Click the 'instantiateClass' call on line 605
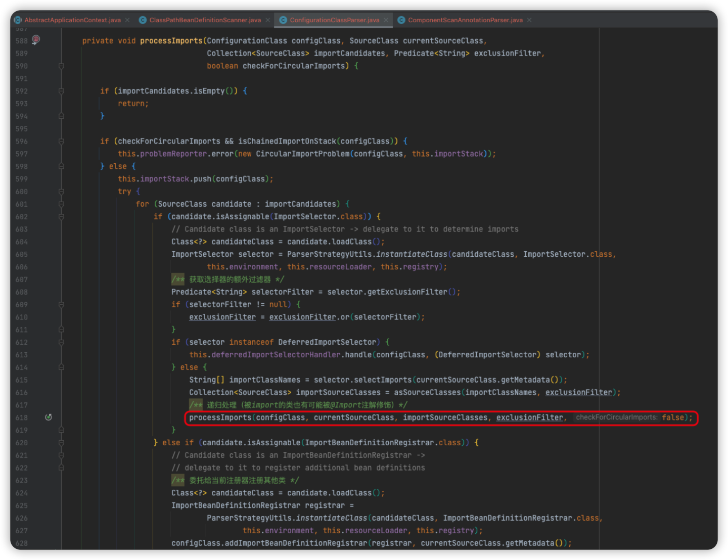The height and width of the screenshot is (560, 728). click(412, 254)
